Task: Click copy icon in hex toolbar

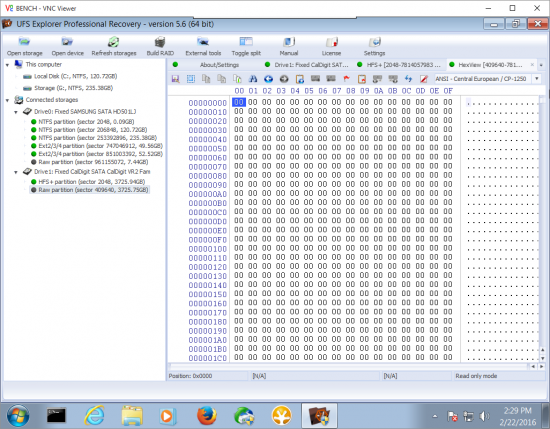Action: coord(206,79)
